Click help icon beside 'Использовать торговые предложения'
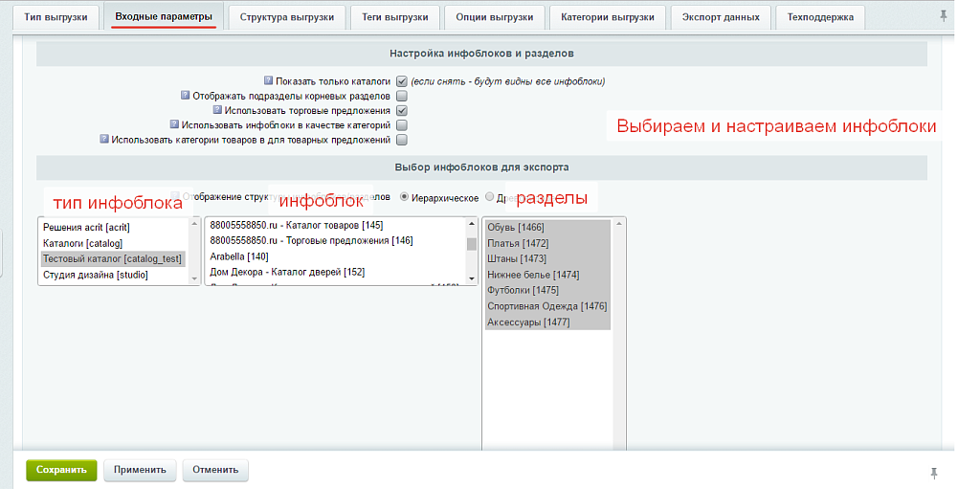Image resolution: width=980 pixels, height=489 pixels. point(218,110)
